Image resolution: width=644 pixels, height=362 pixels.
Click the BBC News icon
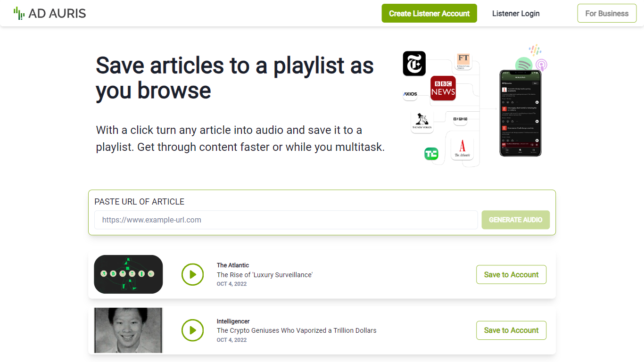[x=443, y=88]
